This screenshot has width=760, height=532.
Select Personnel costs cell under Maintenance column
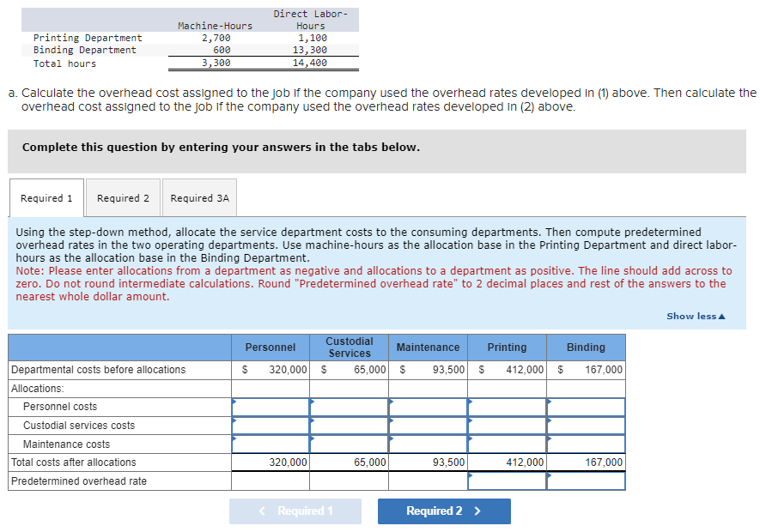pos(428,407)
